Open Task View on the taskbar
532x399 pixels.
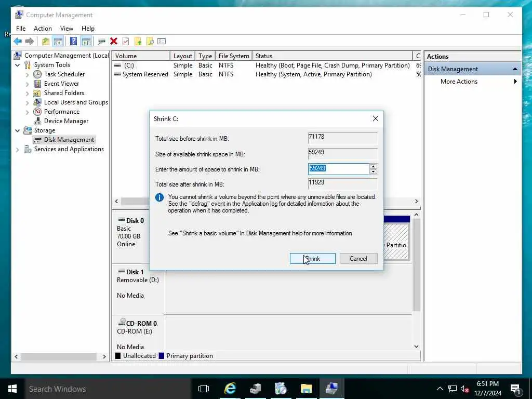pos(204,389)
